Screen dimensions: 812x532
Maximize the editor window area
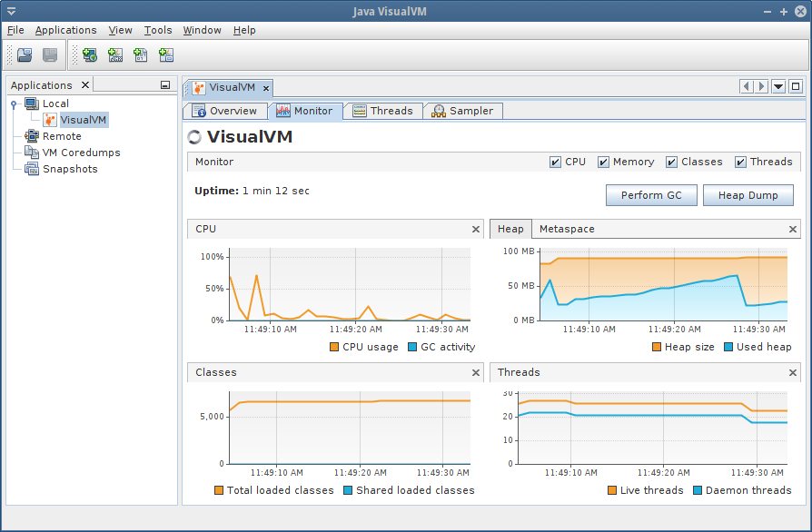[796, 86]
